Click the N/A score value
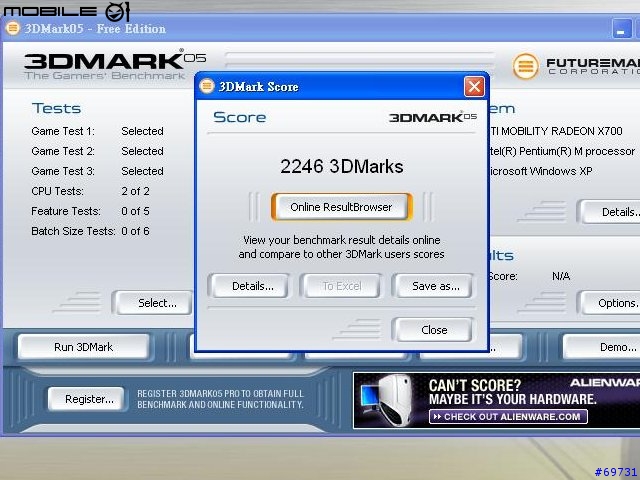 561,276
